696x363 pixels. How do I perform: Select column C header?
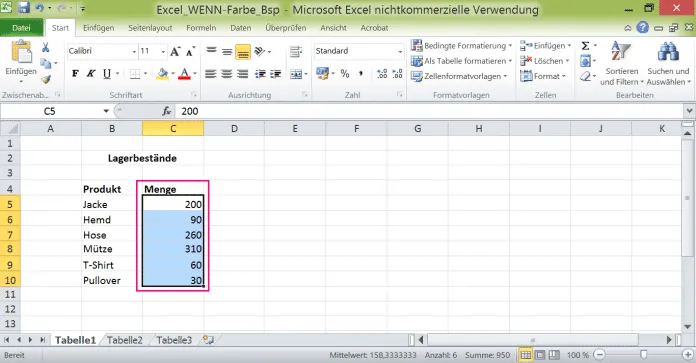pyautogui.click(x=173, y=129)
